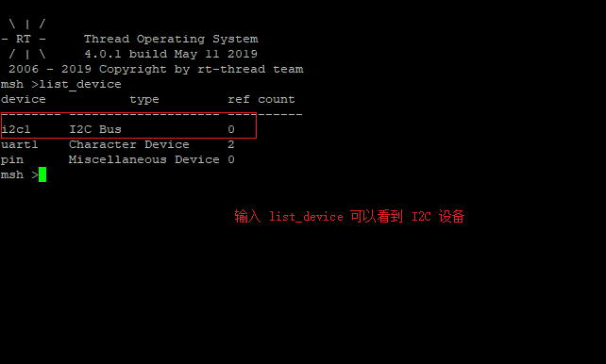Click the 4.0.1 build version line
The image size is (606, 364).
[171, 54]
